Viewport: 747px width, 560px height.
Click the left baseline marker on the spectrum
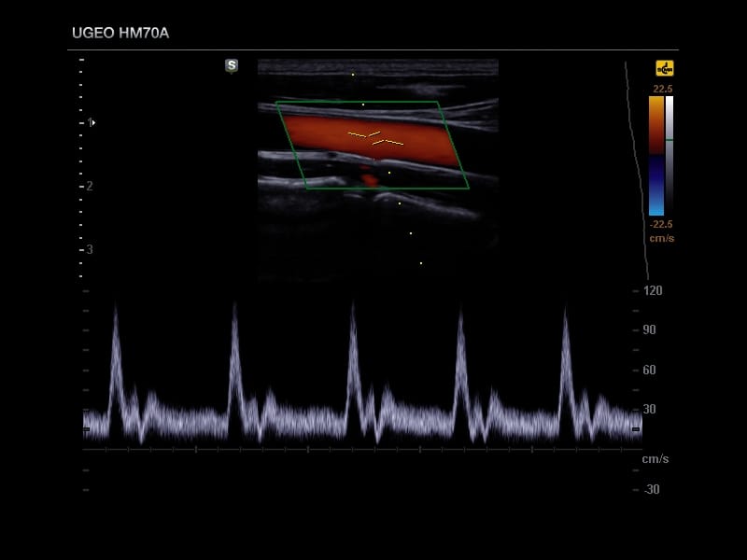click(86, 429)
